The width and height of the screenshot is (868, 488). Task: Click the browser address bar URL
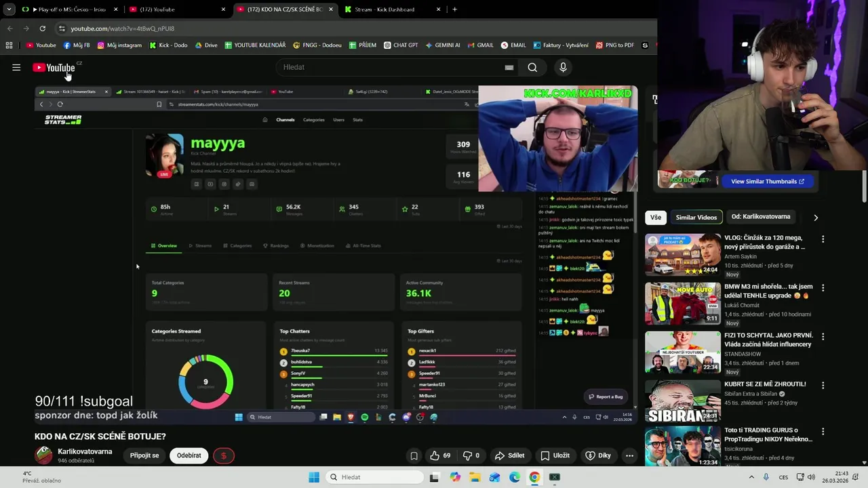click(123, 28)
